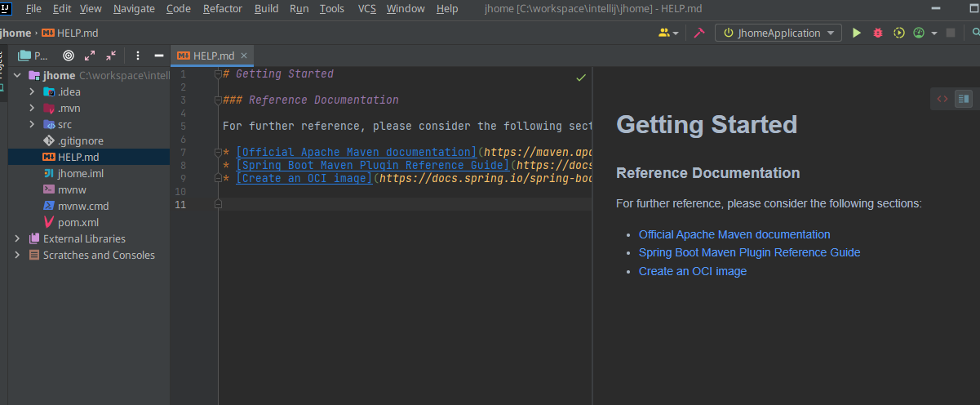Start debugging with the red bug icon
The image size is (980, 405).
point(877,33)
